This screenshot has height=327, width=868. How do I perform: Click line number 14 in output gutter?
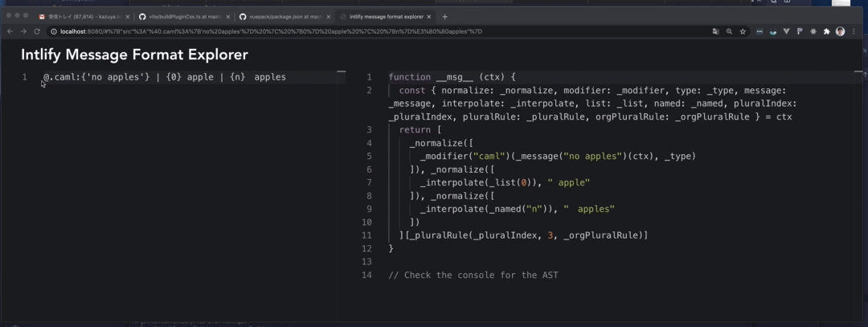tap(366, 275)
